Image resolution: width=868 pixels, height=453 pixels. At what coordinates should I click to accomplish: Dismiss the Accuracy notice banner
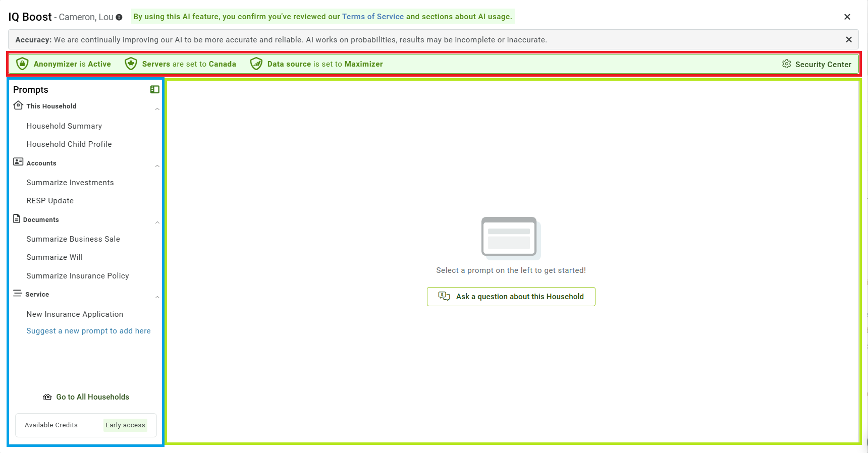[x=848, y=39]
